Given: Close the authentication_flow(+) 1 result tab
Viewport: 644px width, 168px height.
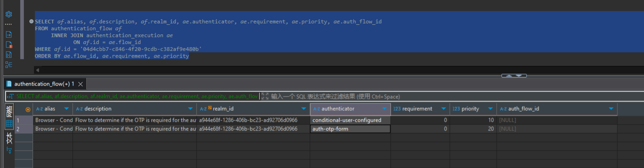Looking at the screenshot, I should point(80,84).
